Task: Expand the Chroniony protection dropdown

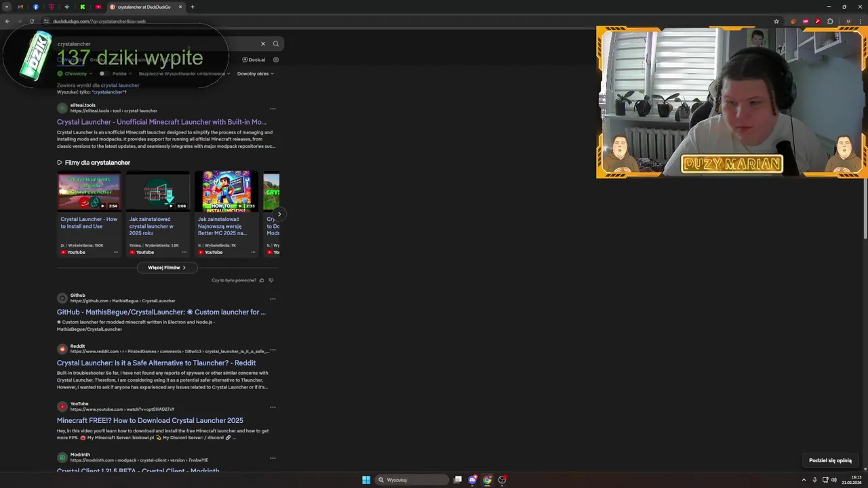Action: (75, 73)
